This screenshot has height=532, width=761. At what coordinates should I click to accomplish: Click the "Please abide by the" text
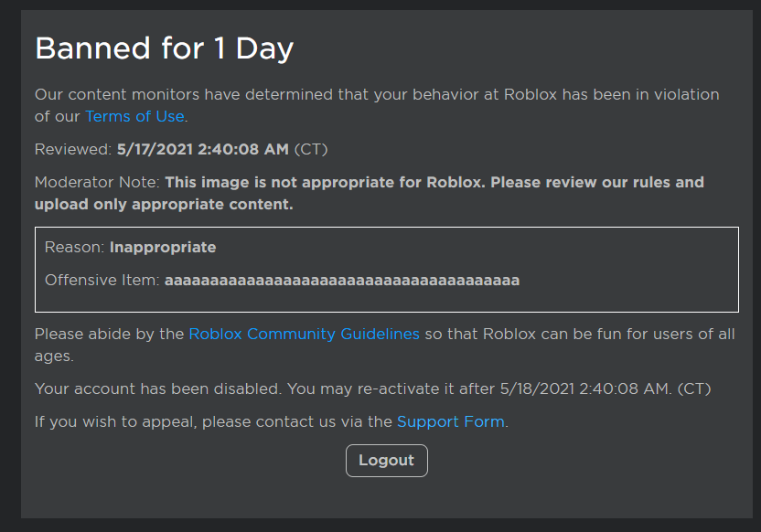pyautogui.click(x=109, y=334)
